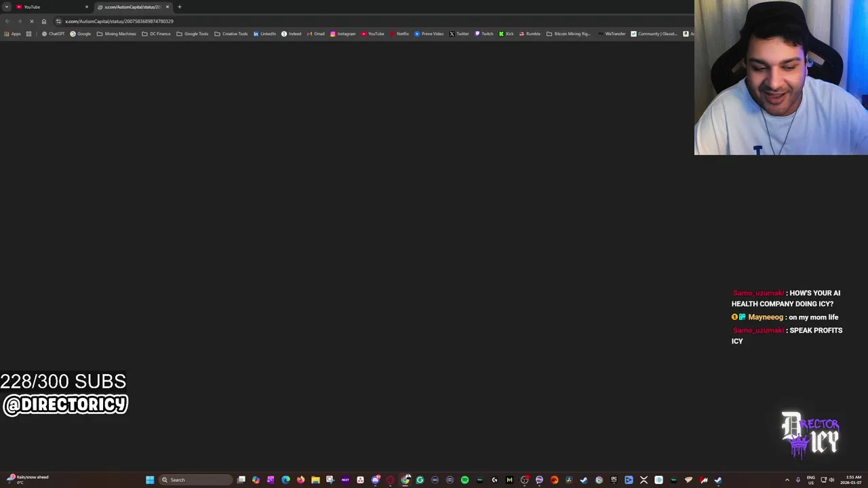Image resolution: width=868 pixels, height=488 pixels.
Task: Open Discord from taskbar
Action: [375, 480]
